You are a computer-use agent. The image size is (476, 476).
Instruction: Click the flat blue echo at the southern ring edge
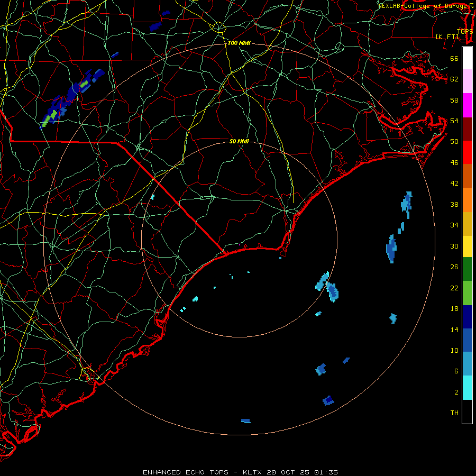(x=246, y=421)
